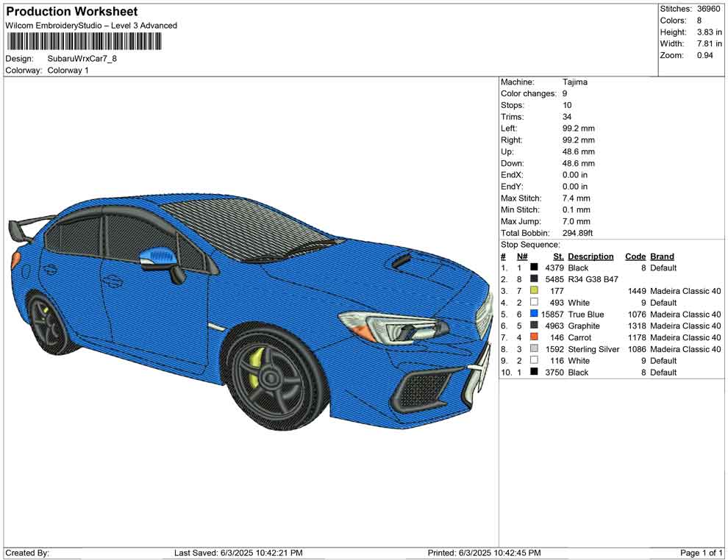The width and height of the screenshot is (728, 560).
Task: Click the Sterling Silver thread swatch
Action: pyautogui.click(x=534, y=350)
